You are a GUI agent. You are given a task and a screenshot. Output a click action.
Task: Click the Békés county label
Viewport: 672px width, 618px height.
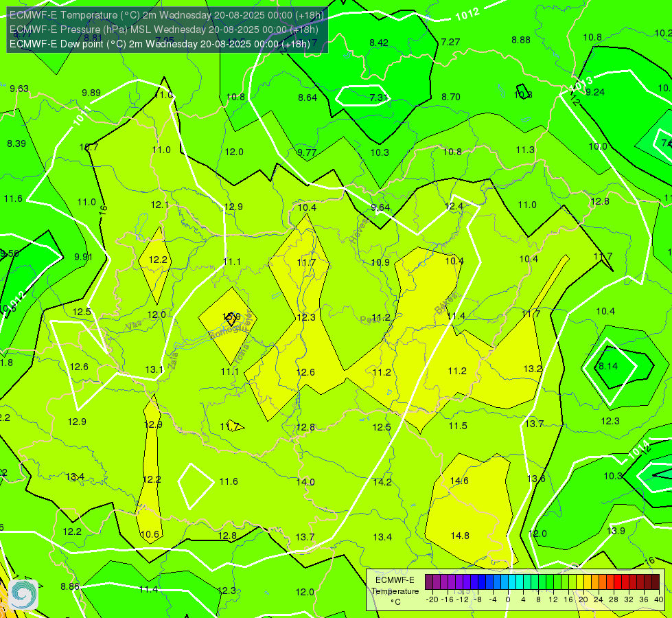446,304
